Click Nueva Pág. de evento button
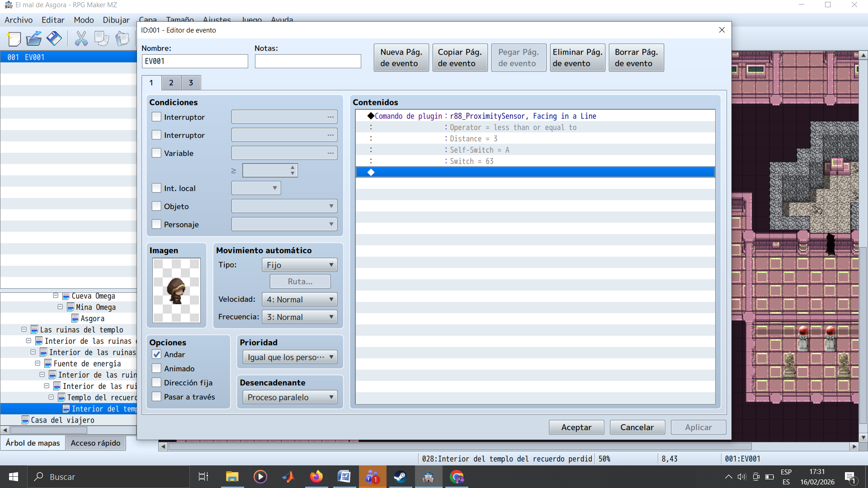This screenshot has height=488, width=868. pyautogui.click(x=401, y=58)
